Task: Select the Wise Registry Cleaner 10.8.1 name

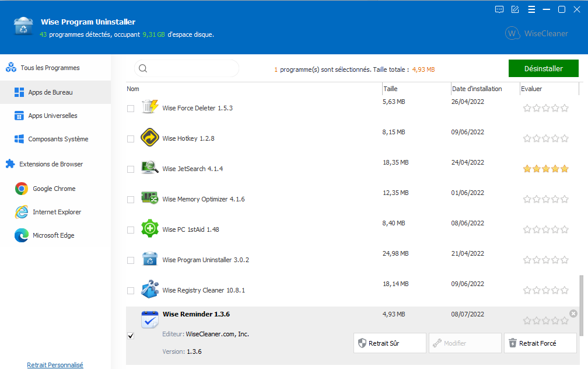Action: point(204,290)
